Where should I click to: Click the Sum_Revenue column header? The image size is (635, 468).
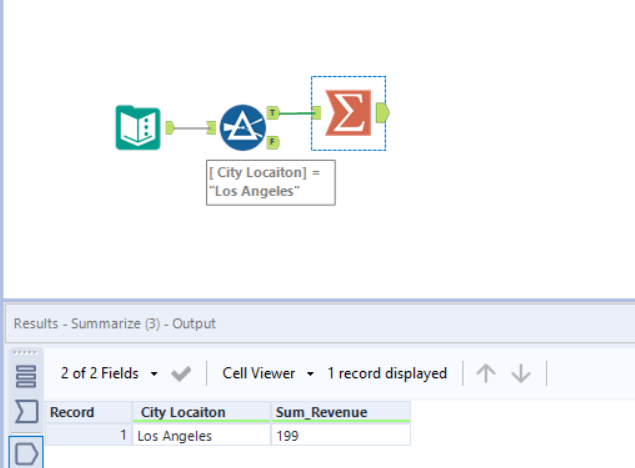(339, 412)
